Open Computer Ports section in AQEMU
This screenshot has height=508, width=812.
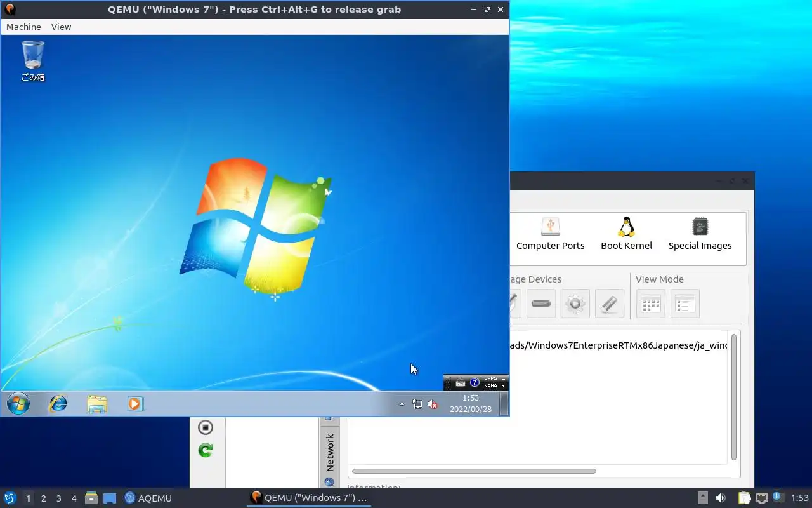click(x=551, y=234)
